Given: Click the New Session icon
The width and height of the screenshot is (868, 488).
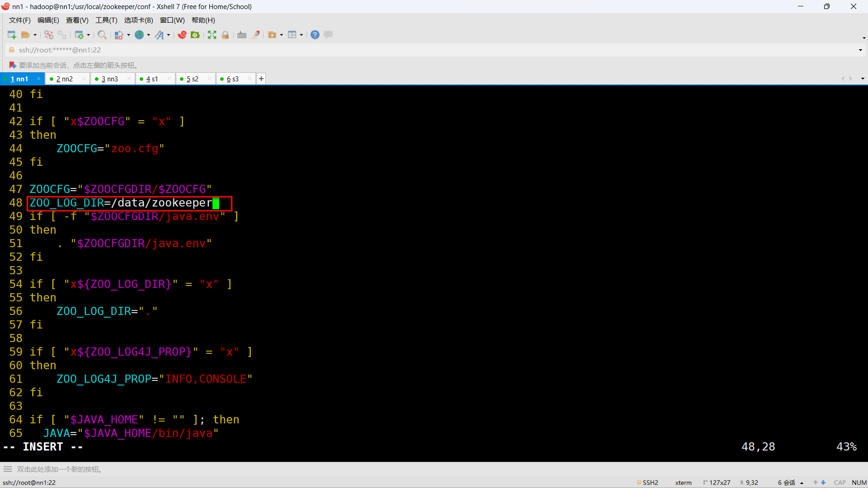Looking at the screenshot, I should 12,35.
